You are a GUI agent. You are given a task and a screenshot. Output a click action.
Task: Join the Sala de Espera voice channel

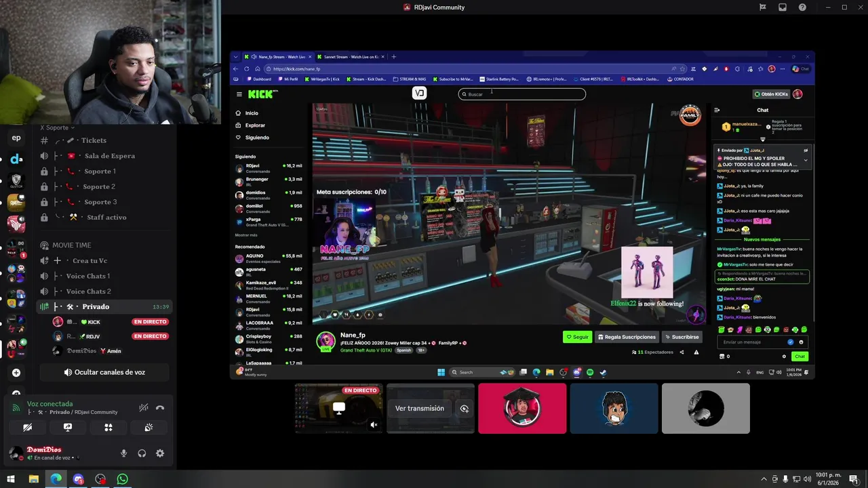pyautogui.click(x=104, y=156)
